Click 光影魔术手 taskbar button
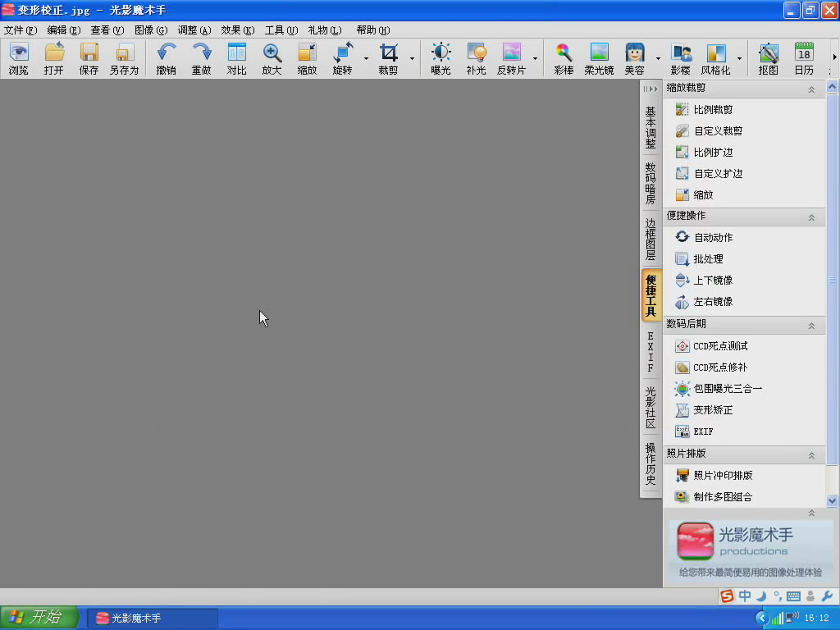This screenshot has width=840, height=630. [x=153, y=619]
